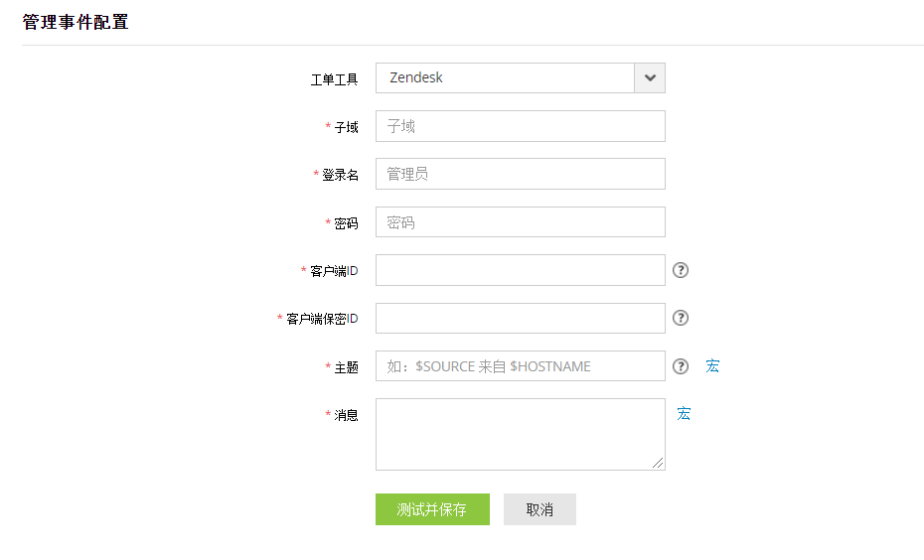924x560 pixels.
Task: Click the 客户端保密ID field label
Action: click(x=322, y=319)
